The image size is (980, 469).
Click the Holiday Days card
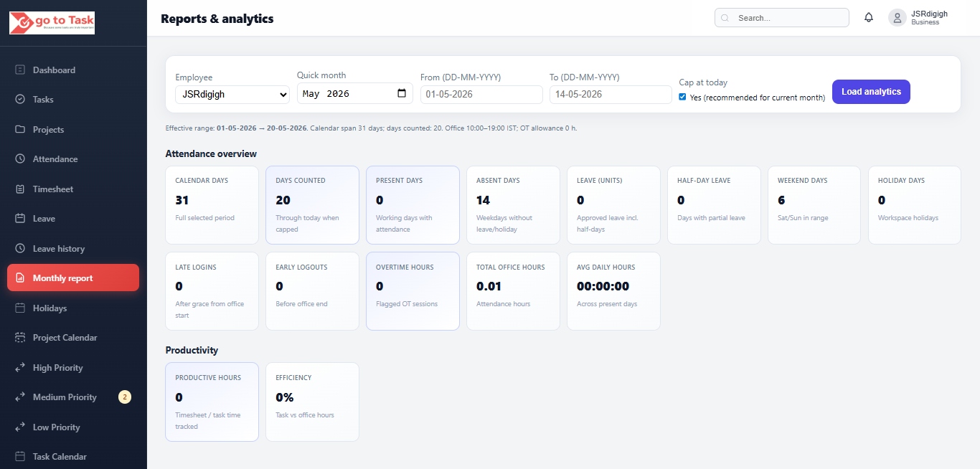(x=915, y=205)
